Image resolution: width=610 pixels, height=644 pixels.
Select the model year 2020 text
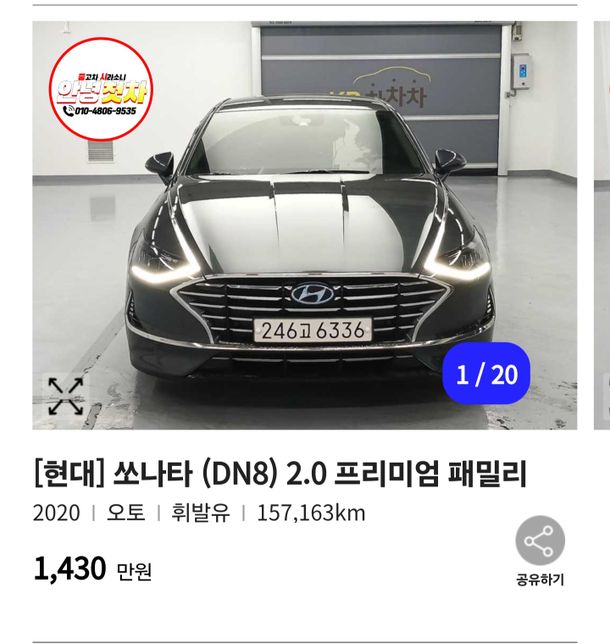point(56,513)
